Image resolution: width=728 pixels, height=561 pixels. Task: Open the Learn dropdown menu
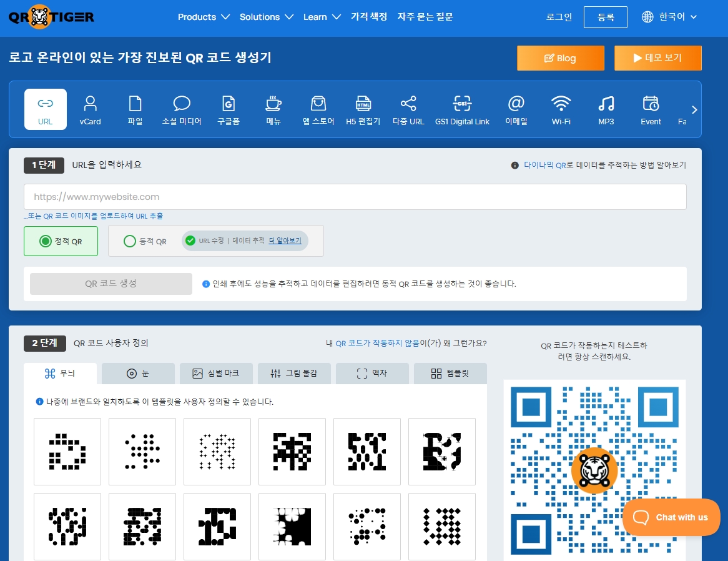click(322, 17)
